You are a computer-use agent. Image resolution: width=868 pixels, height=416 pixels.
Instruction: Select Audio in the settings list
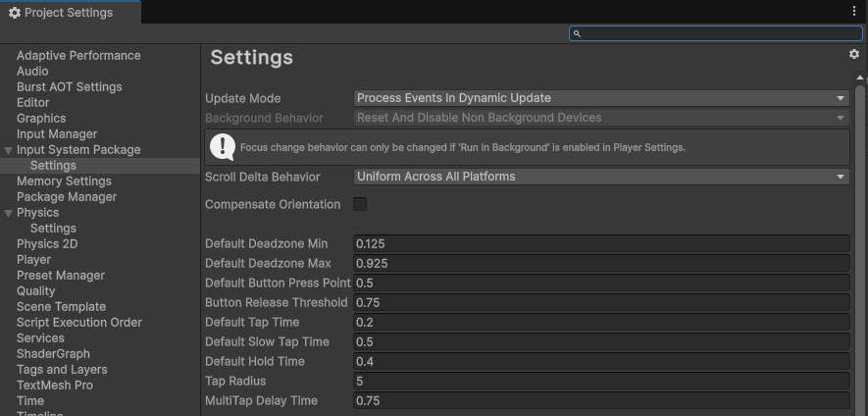(32, 71)
